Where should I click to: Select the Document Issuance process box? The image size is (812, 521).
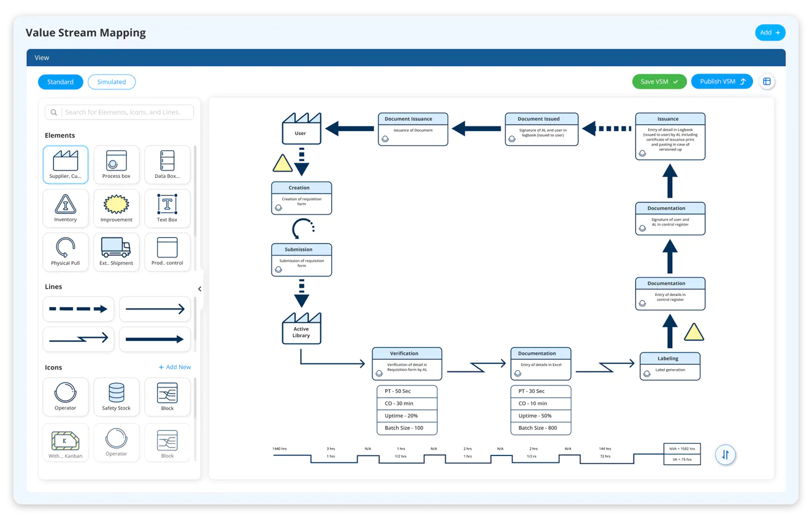point(413,129)
